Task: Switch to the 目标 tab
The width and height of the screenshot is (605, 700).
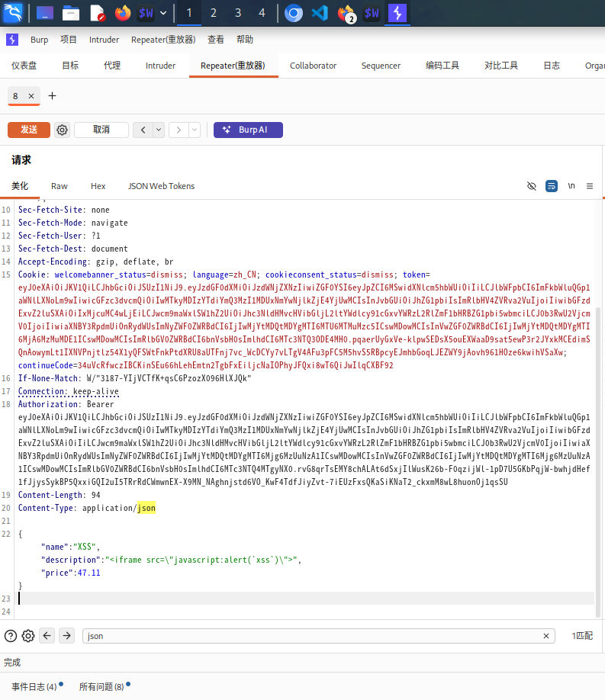Action: pos(70,66)
